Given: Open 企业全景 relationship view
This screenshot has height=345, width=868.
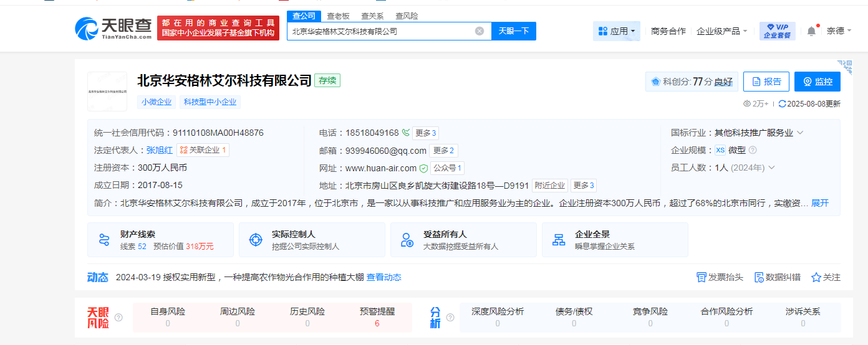Looking at the screenshot, I should pyautogui.click(x=615, y=240).
